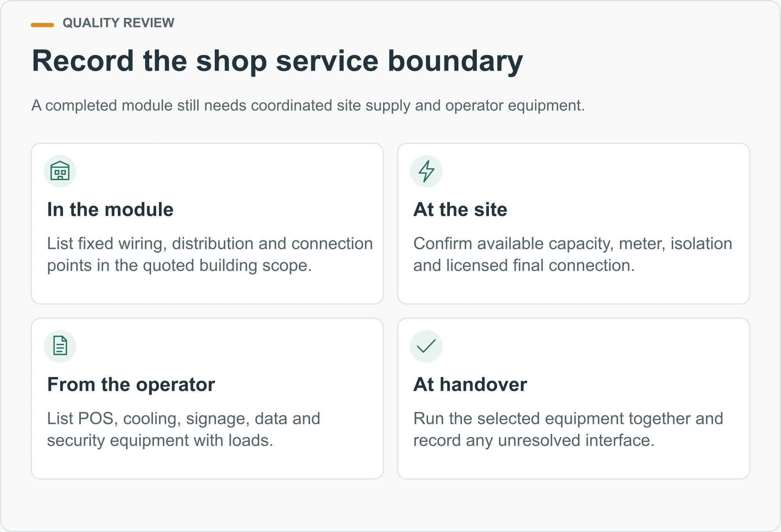Viewport: 781px width, 532px height.
Task: Select the At the site card title
Action: (x=460, y=210)
